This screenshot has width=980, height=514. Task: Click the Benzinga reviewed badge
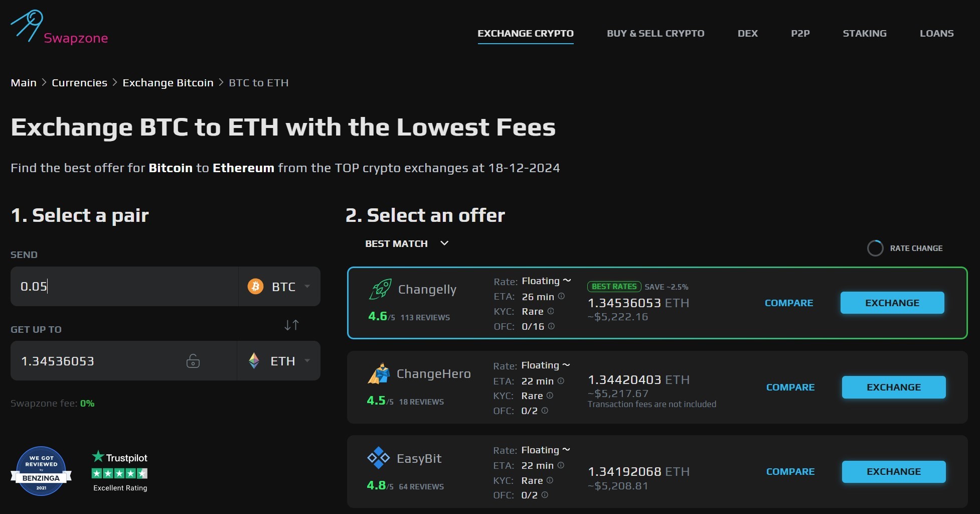click(x=41, y=471)
